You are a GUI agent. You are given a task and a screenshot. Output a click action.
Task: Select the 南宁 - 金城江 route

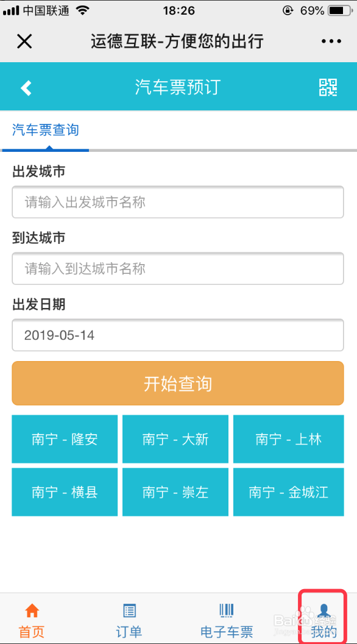click(x=288, y=492)
